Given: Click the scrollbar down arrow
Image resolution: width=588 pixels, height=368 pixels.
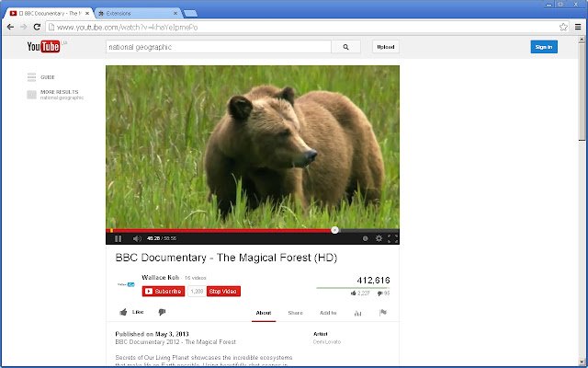Looking at the screenshot, I should tap(582, 362).
